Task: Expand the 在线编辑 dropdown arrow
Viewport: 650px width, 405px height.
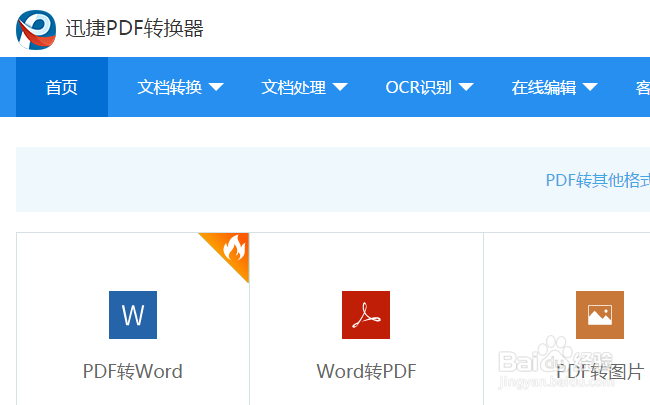Action: 590,87
